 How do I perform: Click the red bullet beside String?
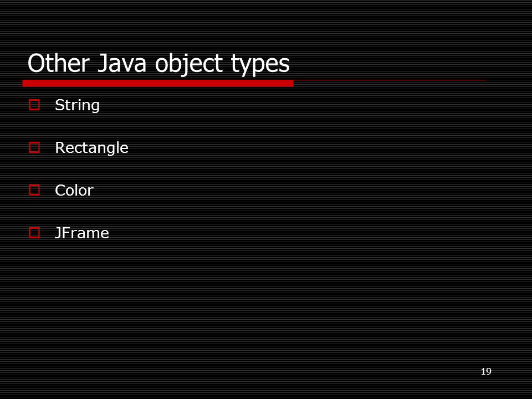coord(34,105)
